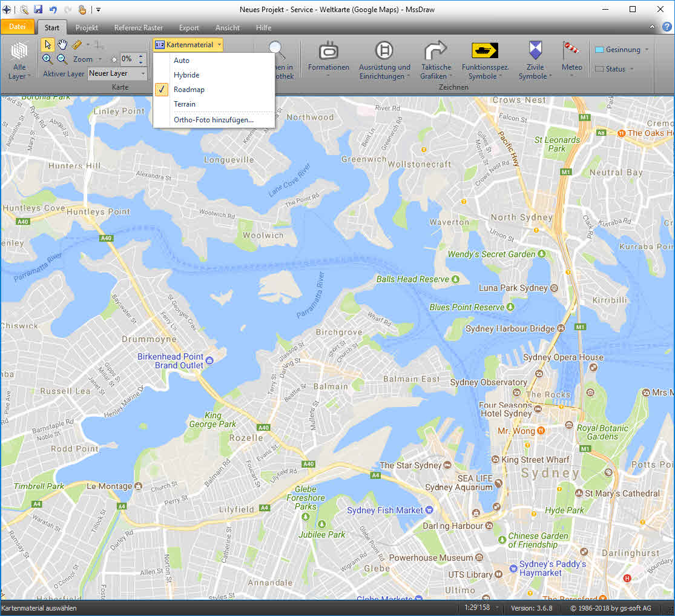Open the Hilfe ribbon tab
This screenshot has width=675, height=616.
click(263, 28)
